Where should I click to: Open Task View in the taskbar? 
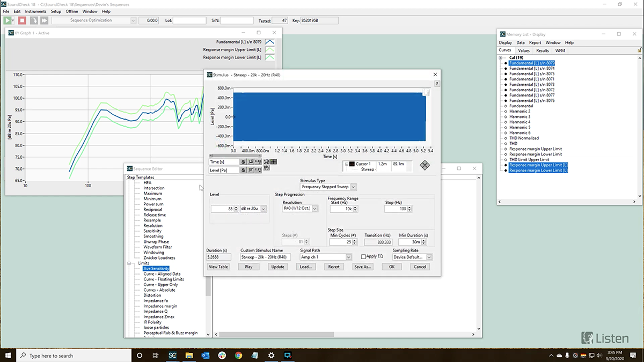pos(156,355)
